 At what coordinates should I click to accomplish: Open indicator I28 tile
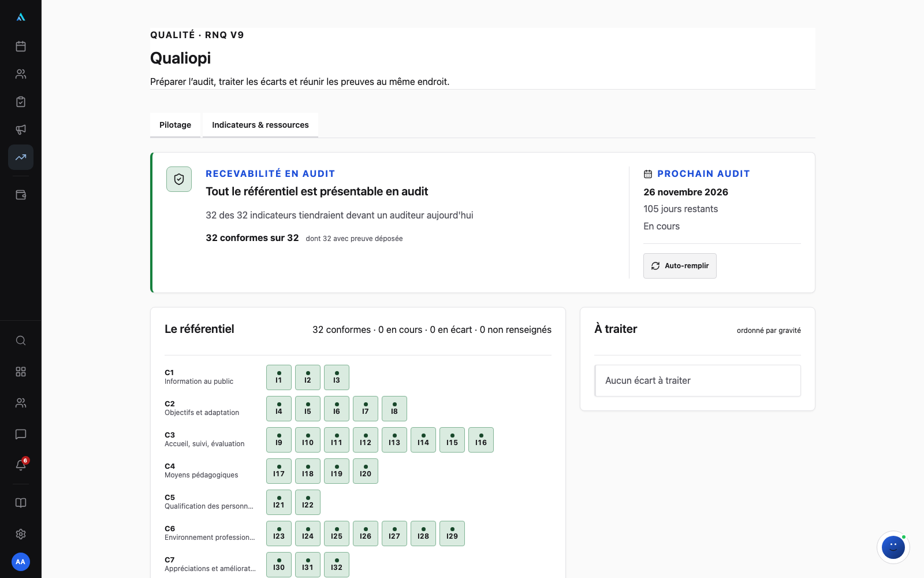click(423, 533)
